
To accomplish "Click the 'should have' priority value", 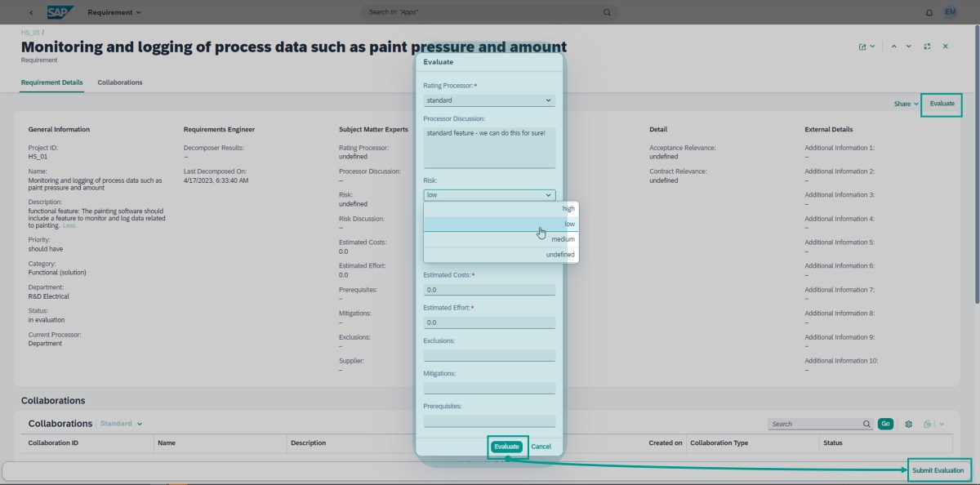I will [x=45, y=249].
